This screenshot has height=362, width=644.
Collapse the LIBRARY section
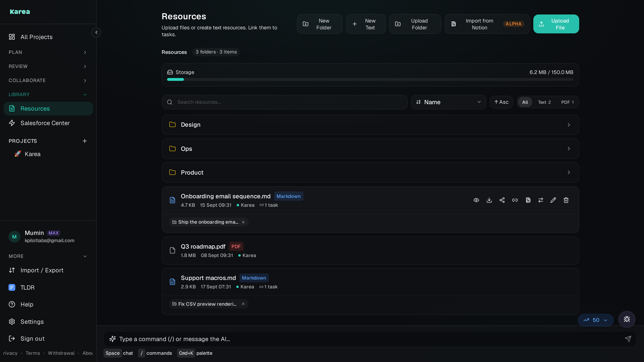(48, 95)
